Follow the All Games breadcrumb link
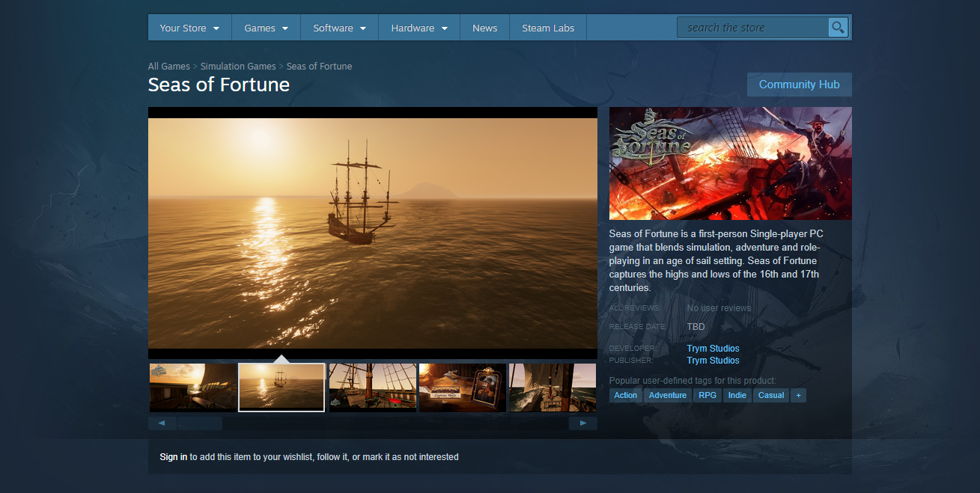Image resolution: width=980 pixels, height=493 pixels. (x=169, y=67)
